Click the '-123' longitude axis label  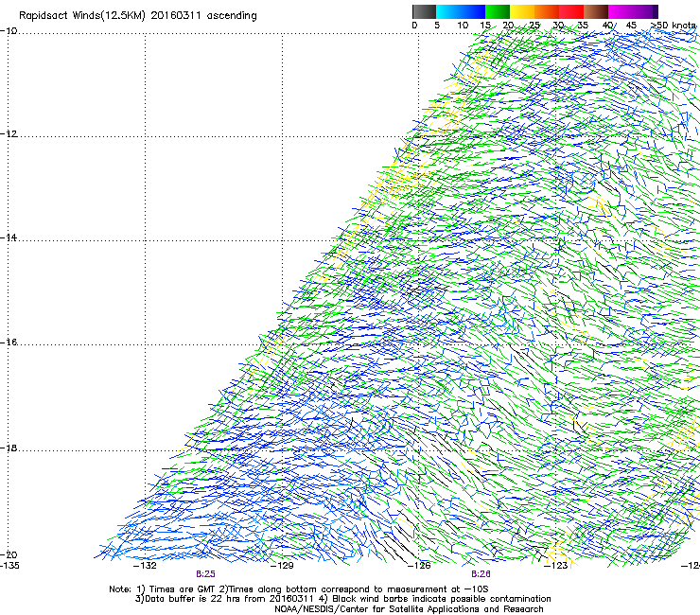[555, 566]
